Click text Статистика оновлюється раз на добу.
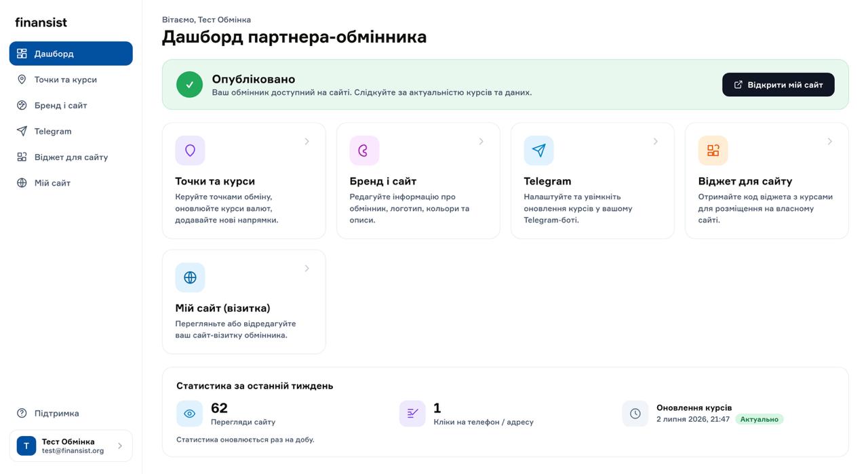Image resolution: width=868 pixels, height=474 pixels. [245, 439]
